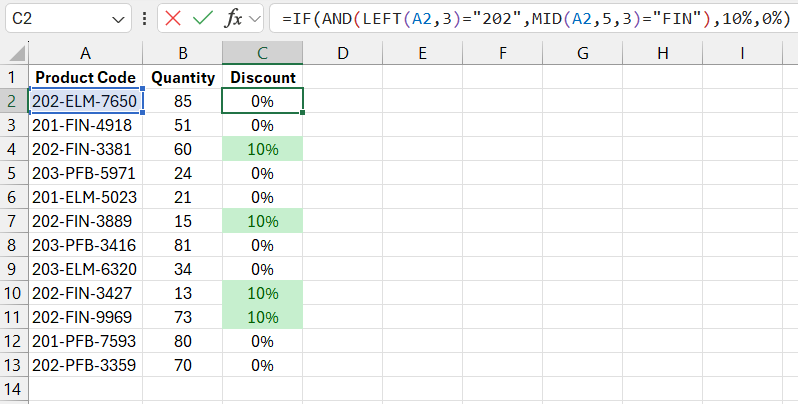Select the row 13 header
Screen dimensions: 798x404
pos(12,365)
